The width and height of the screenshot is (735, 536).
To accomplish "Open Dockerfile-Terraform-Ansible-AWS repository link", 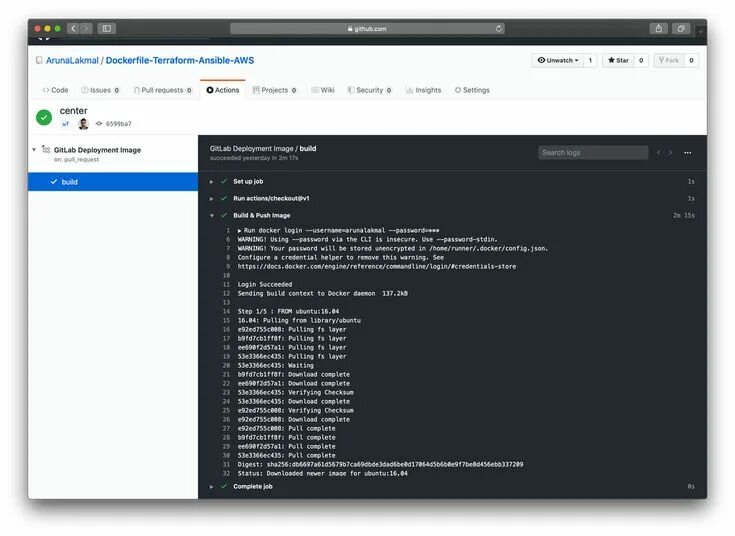I will click(180, 60).
